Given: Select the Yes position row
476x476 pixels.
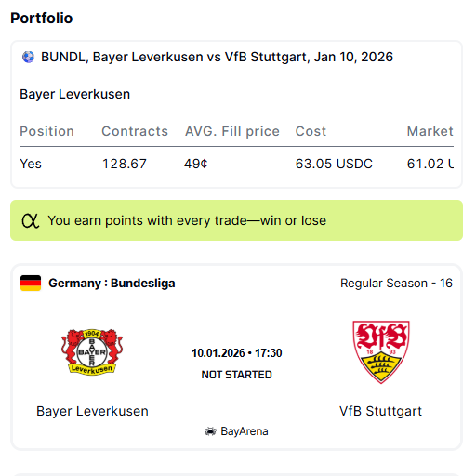Looking at the screenshot, I should pos(237,164).
